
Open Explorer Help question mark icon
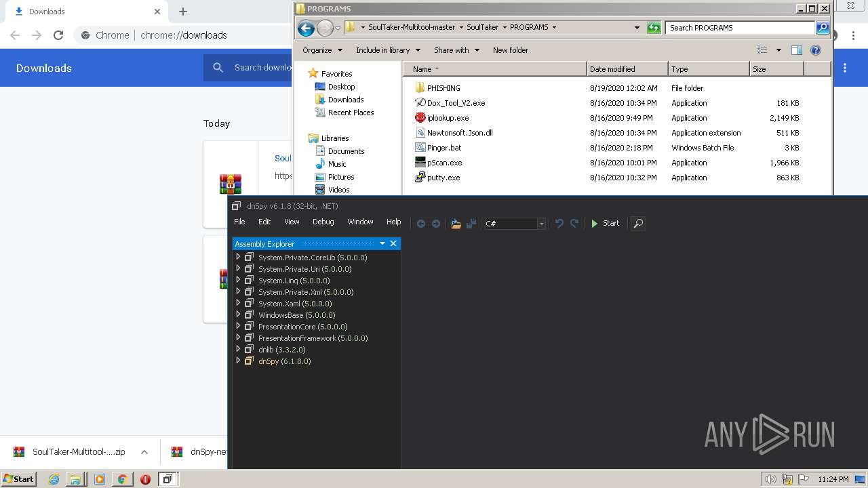(x=816, y=50)
